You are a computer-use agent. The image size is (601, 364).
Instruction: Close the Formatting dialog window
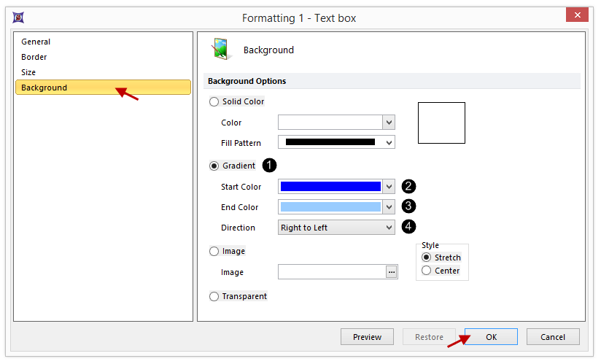click(577, 16)
